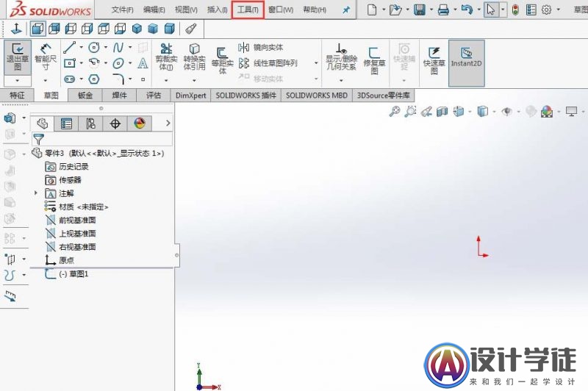Click Convert Entities (转换实体引用)
This screenshot has width=588, height=391.
click(194, 57)
